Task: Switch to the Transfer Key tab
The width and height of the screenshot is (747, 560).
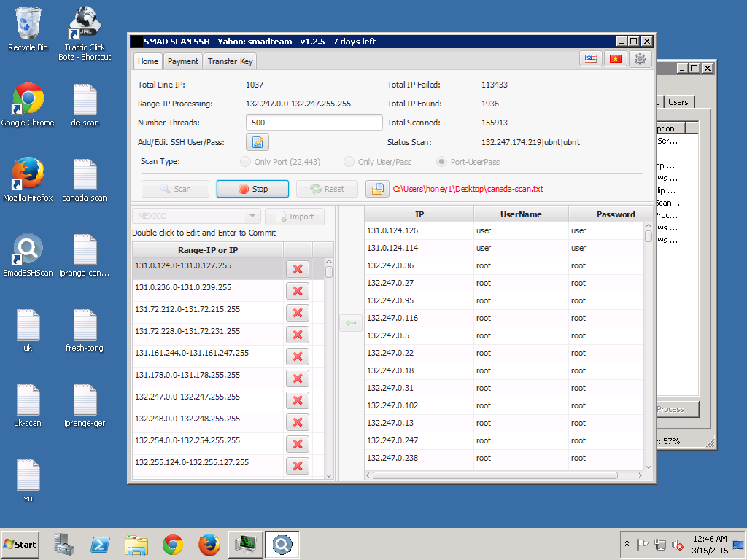Action: tap(230, 61)
